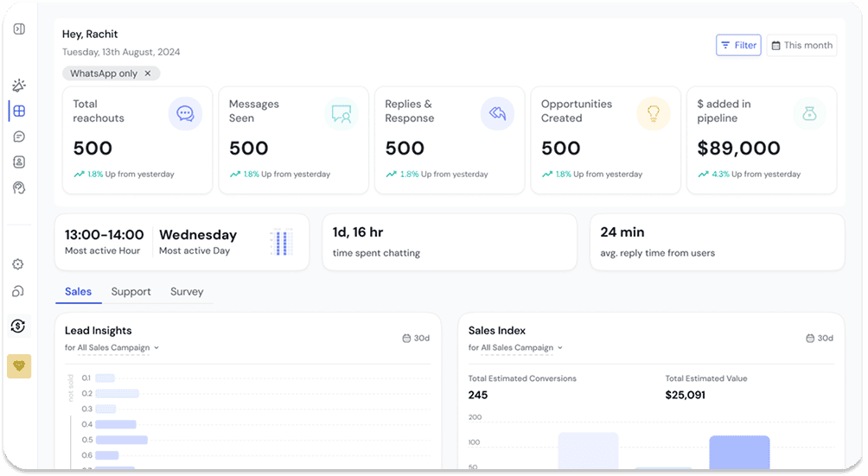Click the Filter button
Screen dimensions: 868x476
737,46
